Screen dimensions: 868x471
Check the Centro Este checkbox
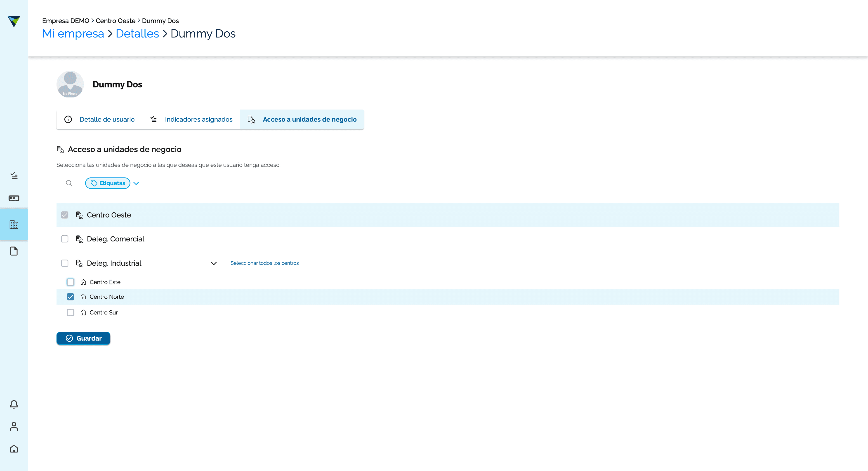click(71, 282)
